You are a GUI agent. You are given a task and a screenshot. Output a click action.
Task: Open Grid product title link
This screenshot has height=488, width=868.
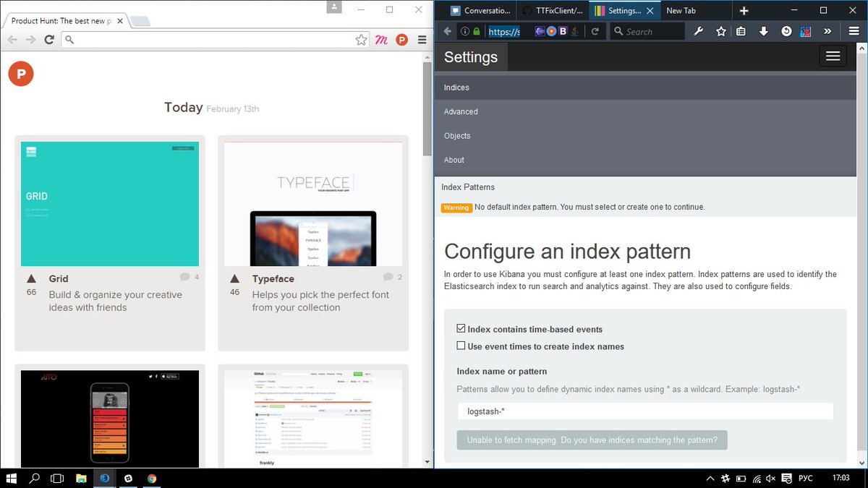point(59,278)
